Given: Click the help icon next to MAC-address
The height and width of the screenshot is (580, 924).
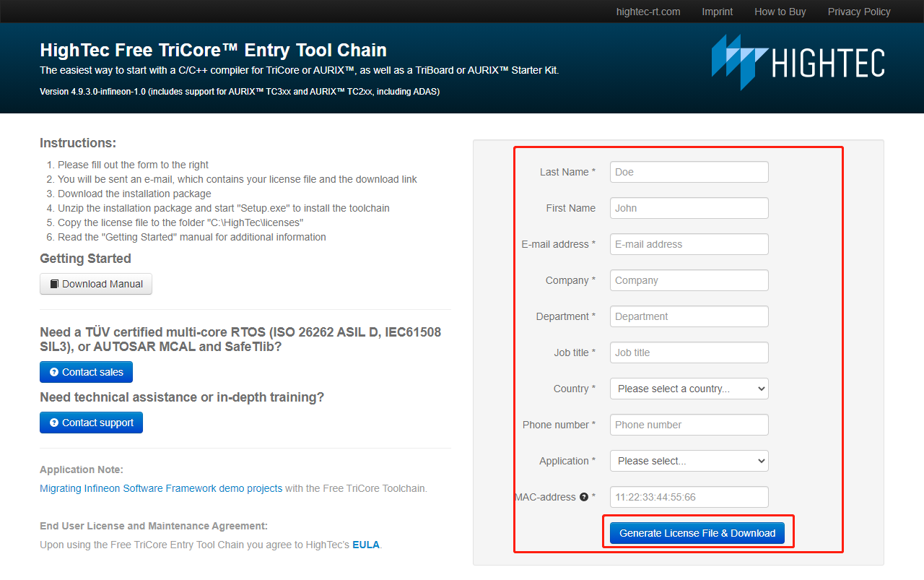Looking at the screenshot, I should tap(583, 496).
